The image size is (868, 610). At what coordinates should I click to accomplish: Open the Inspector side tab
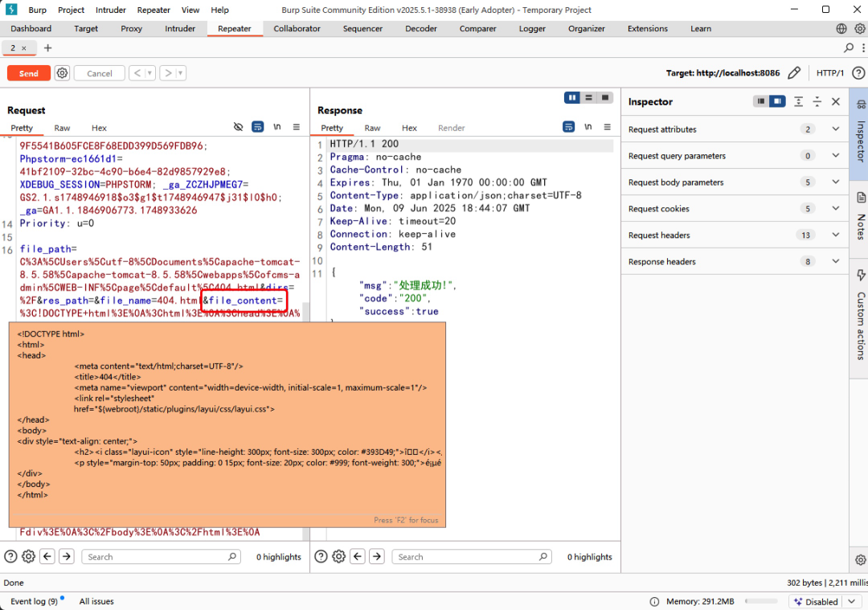coord(860,133)
